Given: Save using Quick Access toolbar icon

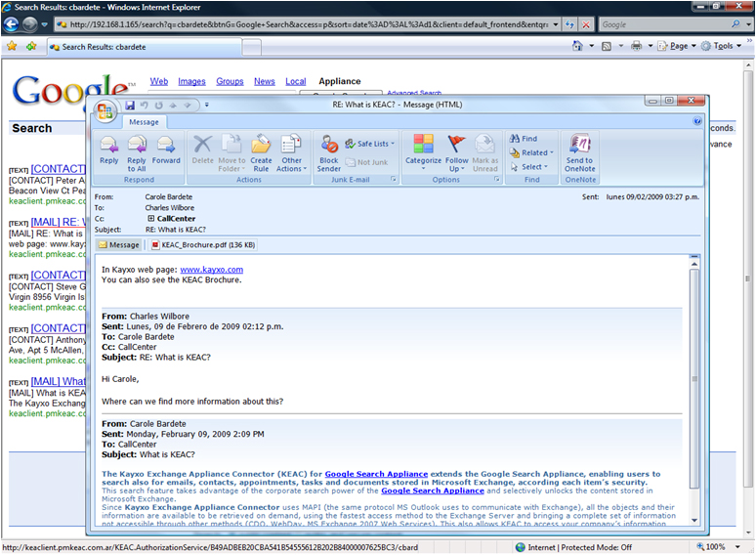Looking at the screenshot, I should click(130, 106).
